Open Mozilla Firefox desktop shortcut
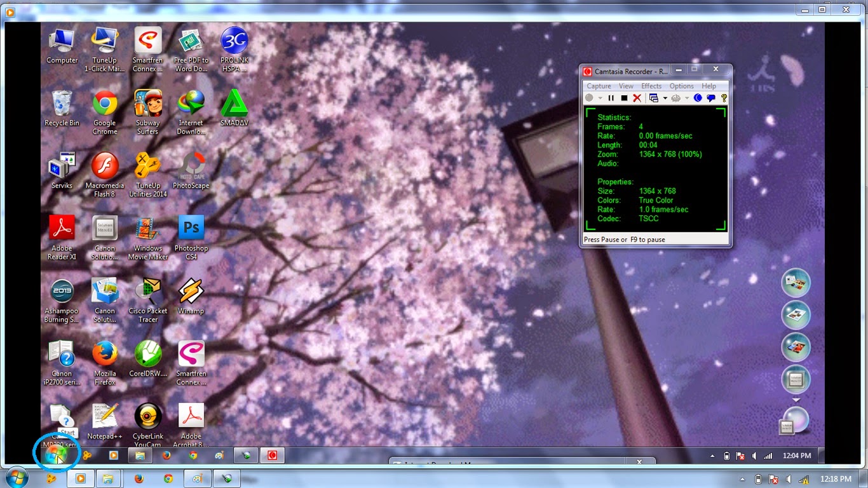 point(105,363)
